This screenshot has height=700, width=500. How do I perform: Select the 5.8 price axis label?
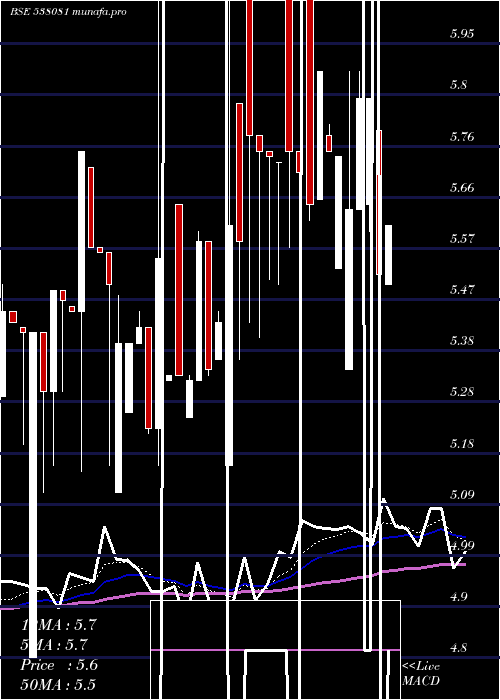coord(459,85)
